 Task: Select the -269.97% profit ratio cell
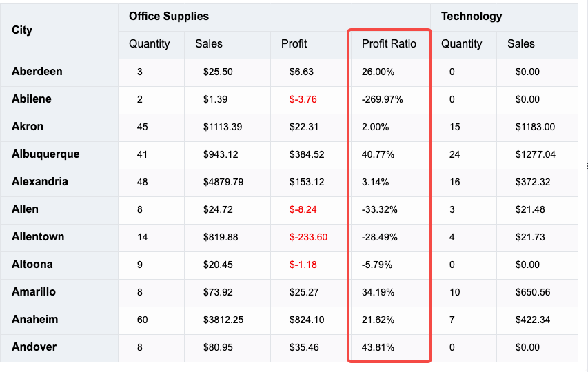382,99
